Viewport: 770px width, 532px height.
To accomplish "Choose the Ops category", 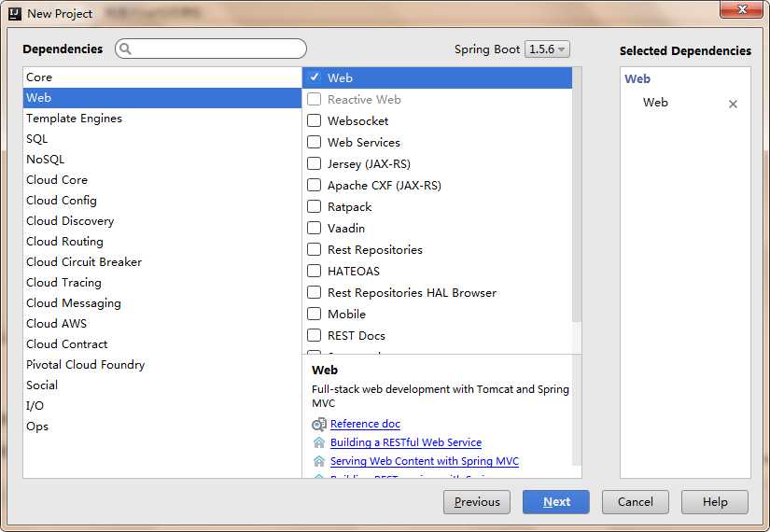I will (162, 427).
